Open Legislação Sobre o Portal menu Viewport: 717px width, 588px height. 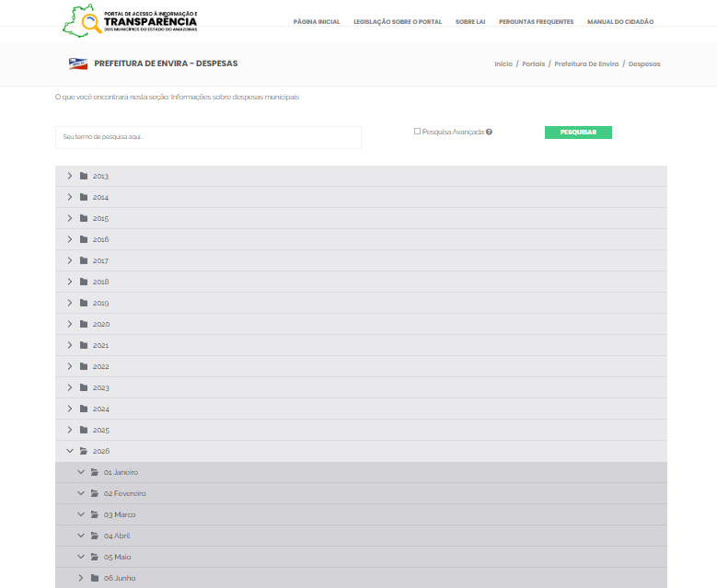click(x=398, y=22)
